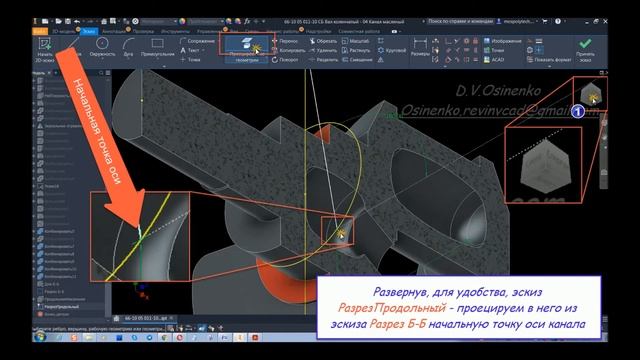640x360 pixels.
Task: Click the ViewCube in the viewport corner
Action: 590,93
